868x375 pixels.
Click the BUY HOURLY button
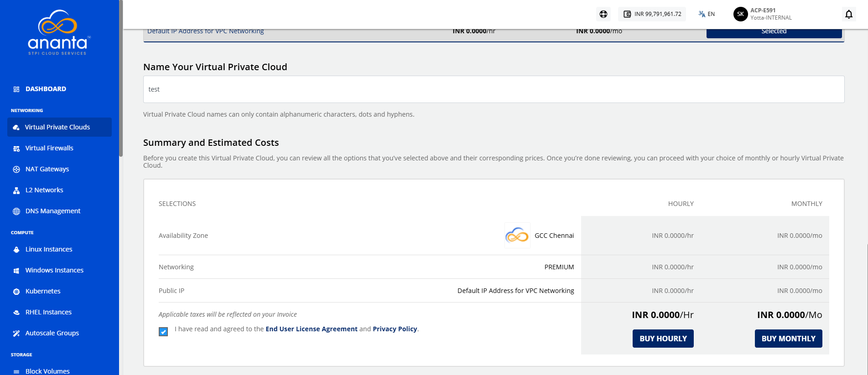tap(663, 339)
